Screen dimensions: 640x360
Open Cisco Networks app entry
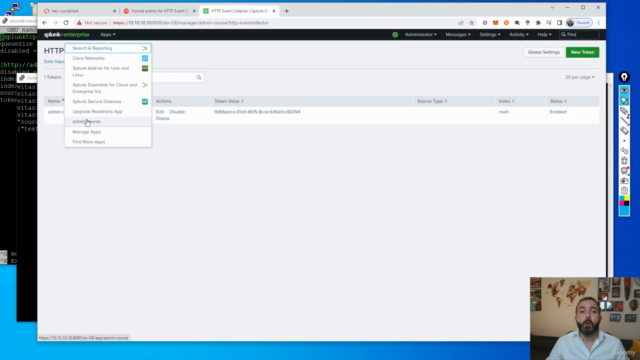point(108,58)
